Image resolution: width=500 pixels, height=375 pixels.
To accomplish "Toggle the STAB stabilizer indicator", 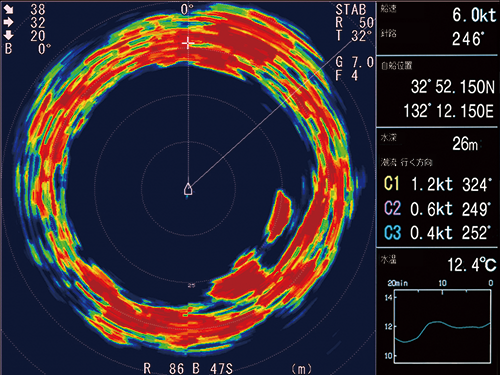I will 351,9.
